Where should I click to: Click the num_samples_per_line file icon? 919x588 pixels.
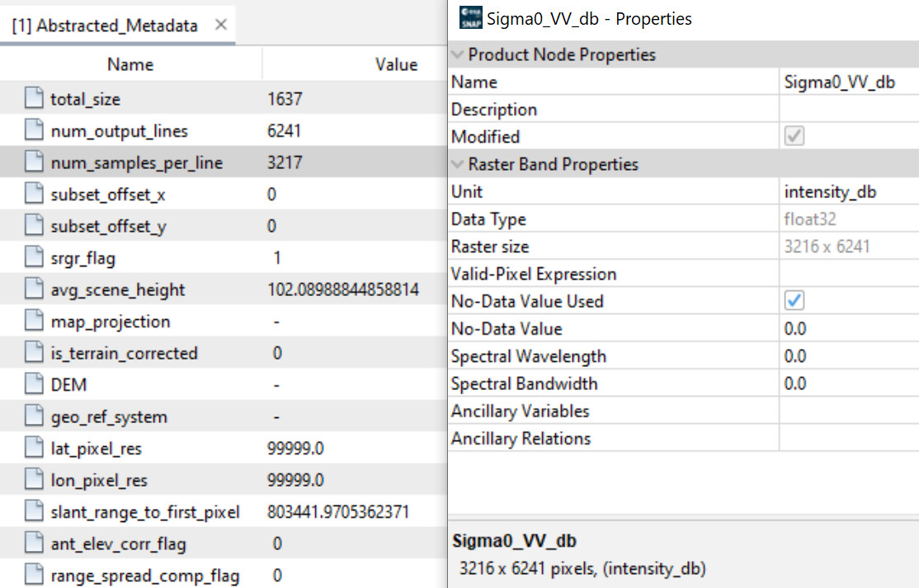[x=34, y=161]
